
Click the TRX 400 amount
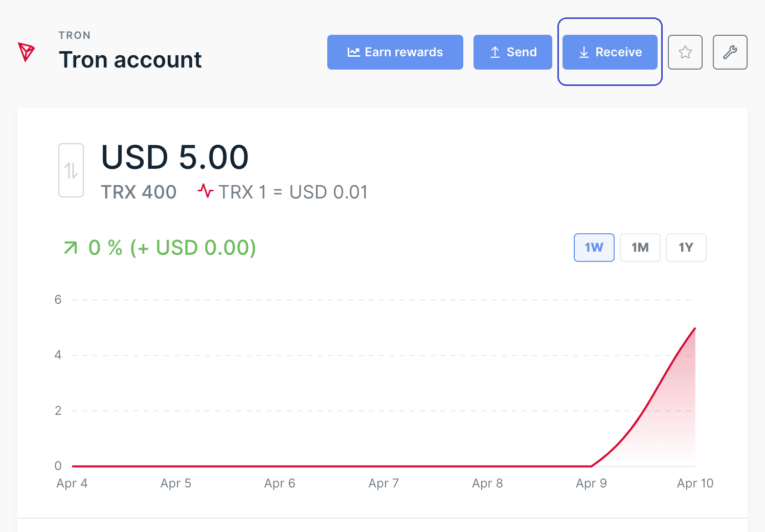click(139, 192)
